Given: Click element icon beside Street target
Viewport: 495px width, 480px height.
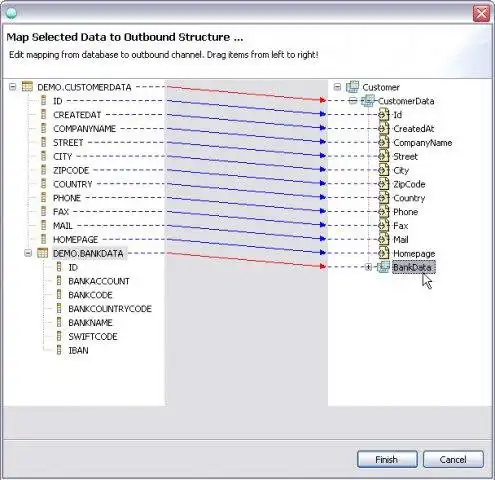Looking at the screenshot, I should (384, 156).
